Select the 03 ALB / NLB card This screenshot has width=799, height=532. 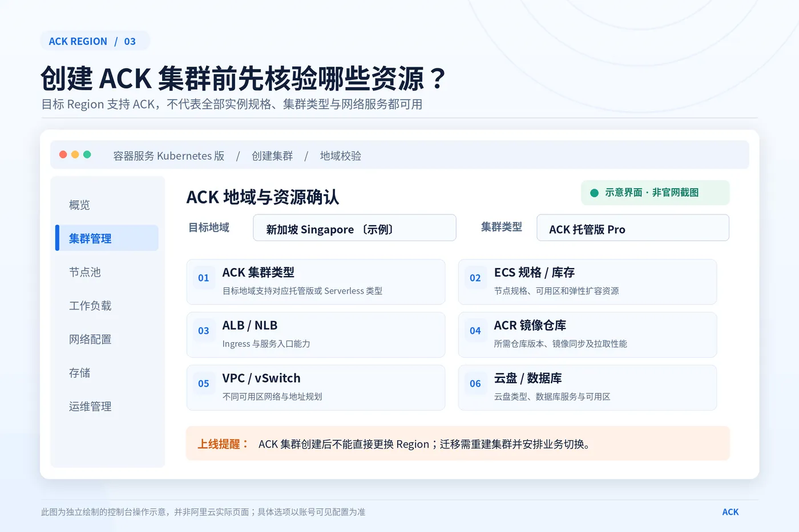coord(316,335)
